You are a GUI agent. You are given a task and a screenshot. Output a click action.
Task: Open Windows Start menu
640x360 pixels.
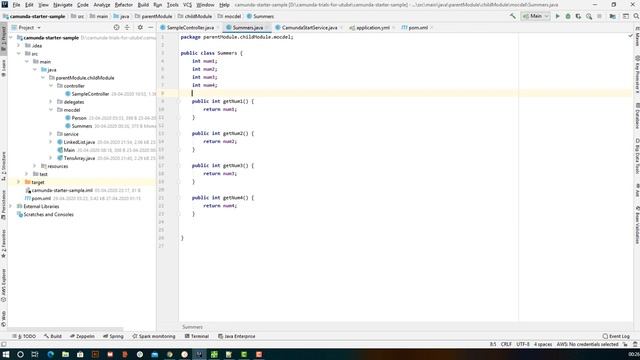point(6,354)
